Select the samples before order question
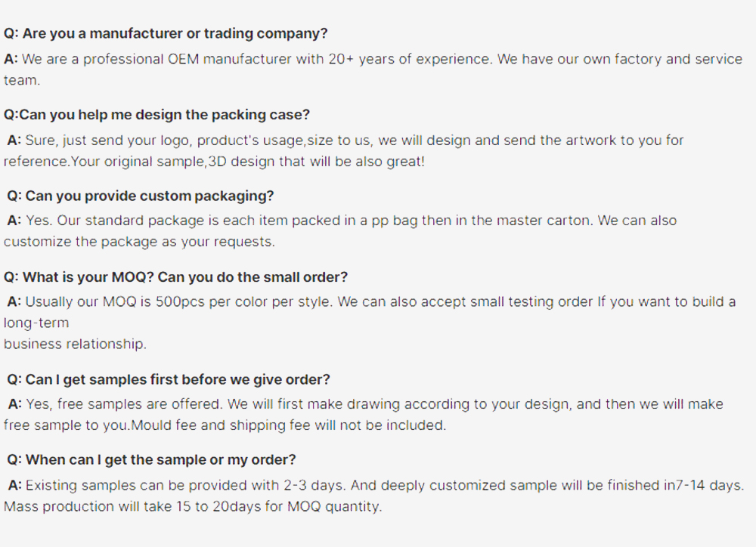Screen dimensions: 756x547 tap(169, 380)
